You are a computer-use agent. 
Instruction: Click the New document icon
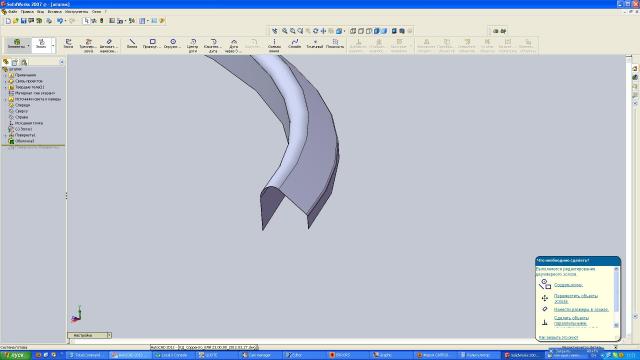point(8,20)
